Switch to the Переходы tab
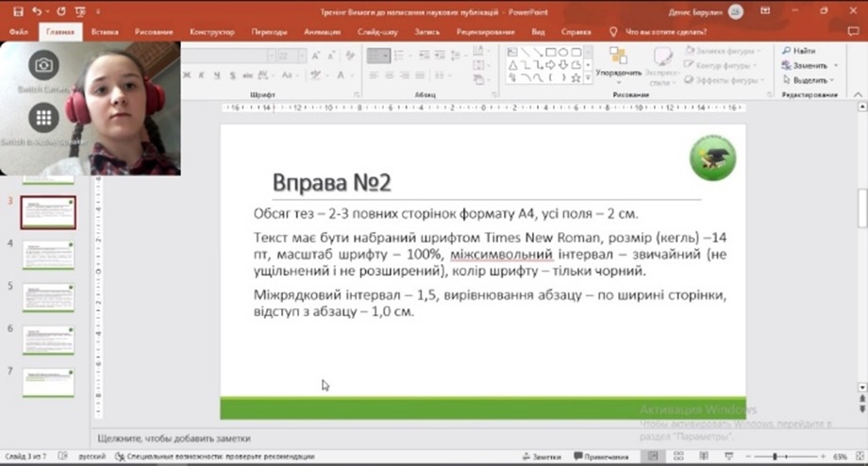Screen dimensions: 868x466 coord(269,31)
